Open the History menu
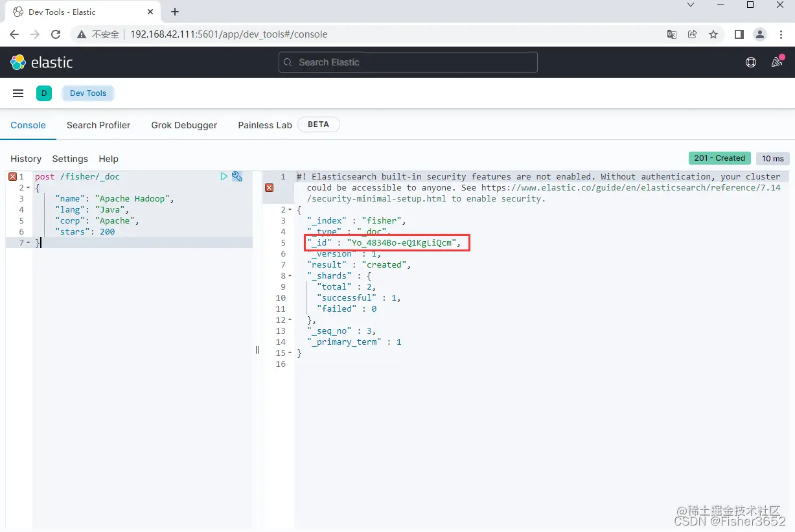 point(26,159)
